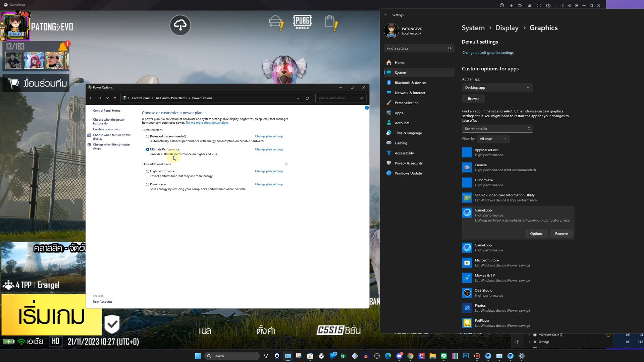Select the Ultimate Performance radio button
The width and height of the screenshot is (644, 362).
[148, 149]
